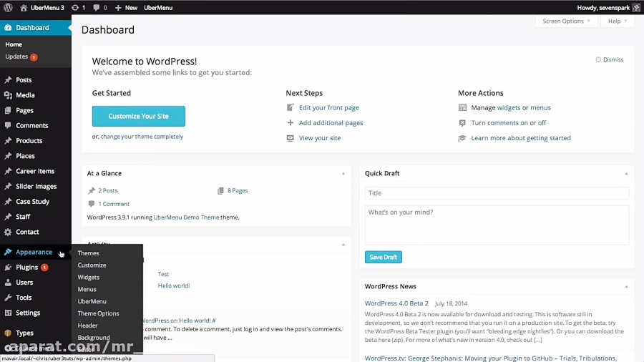Open the Updates submenu item
This screenshot has width=644, height=362.
pos(21,57)
